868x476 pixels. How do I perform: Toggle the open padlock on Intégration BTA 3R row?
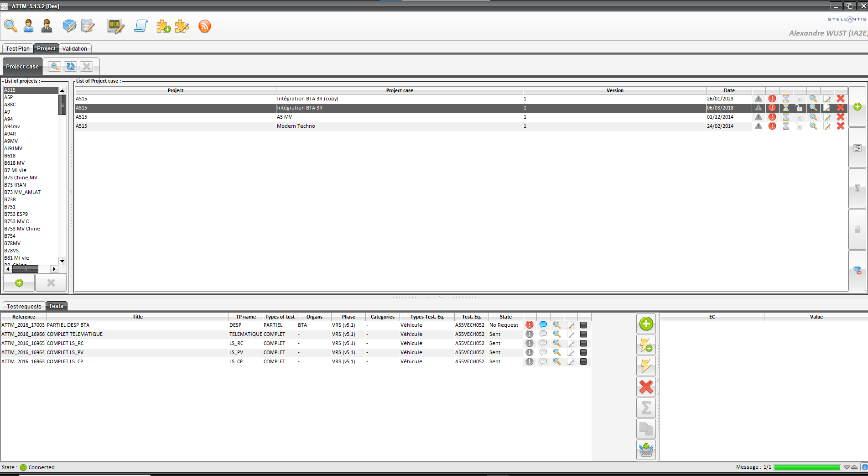coord(799,108)
